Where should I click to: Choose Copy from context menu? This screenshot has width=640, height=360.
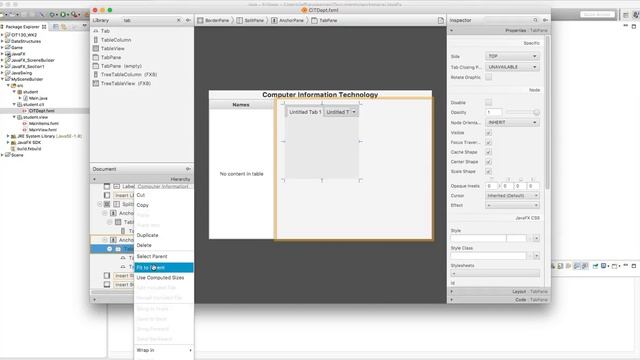pos(164,205)
